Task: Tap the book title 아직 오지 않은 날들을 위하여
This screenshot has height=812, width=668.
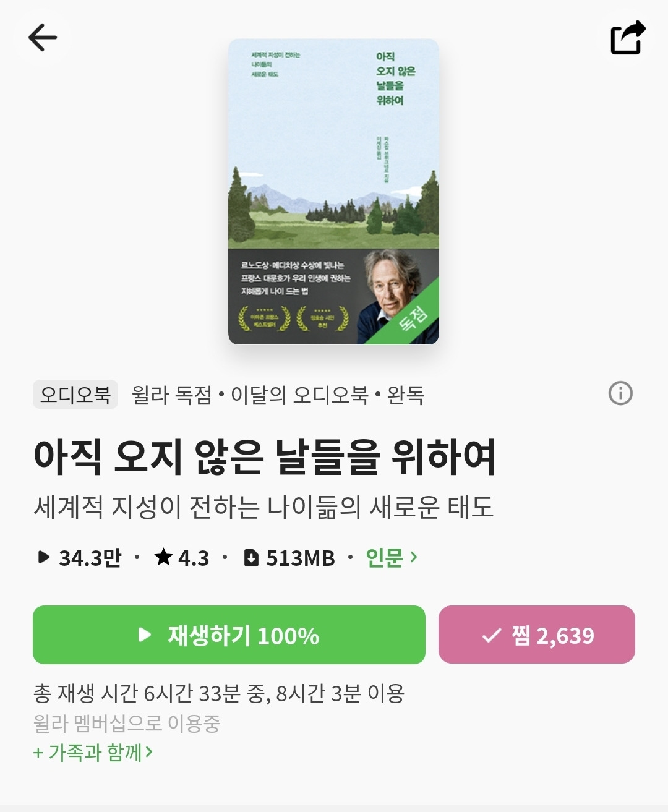Action: 265,457
